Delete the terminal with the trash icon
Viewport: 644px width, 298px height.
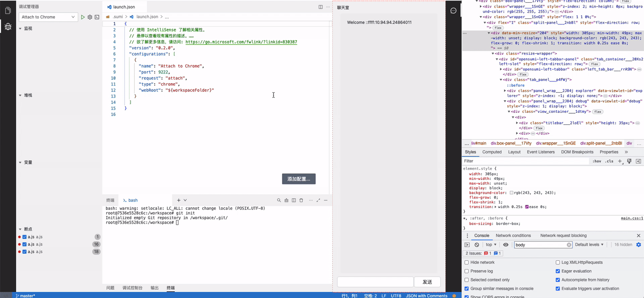point(301,200)
